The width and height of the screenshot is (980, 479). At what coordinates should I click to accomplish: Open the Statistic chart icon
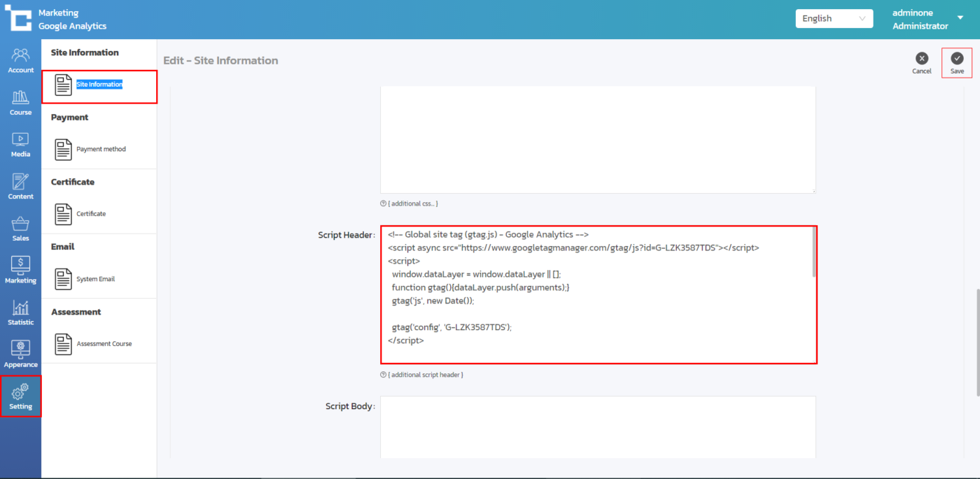coord(20,312)
